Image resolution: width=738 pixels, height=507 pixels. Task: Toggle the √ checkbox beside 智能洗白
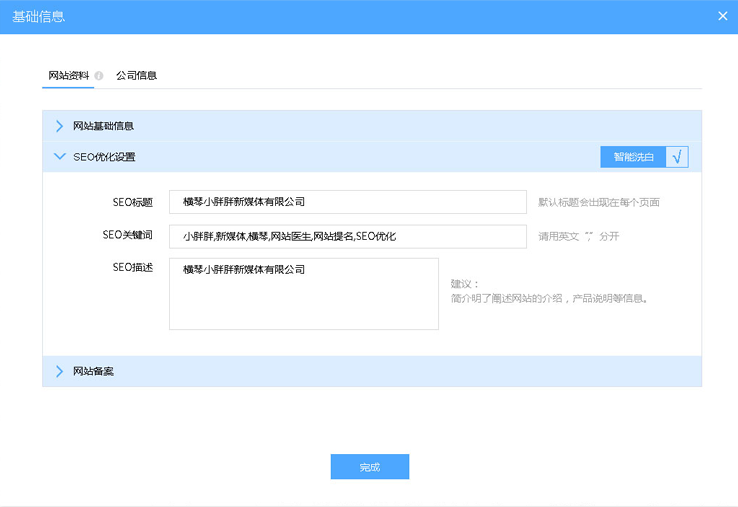(x=677, y=157)
